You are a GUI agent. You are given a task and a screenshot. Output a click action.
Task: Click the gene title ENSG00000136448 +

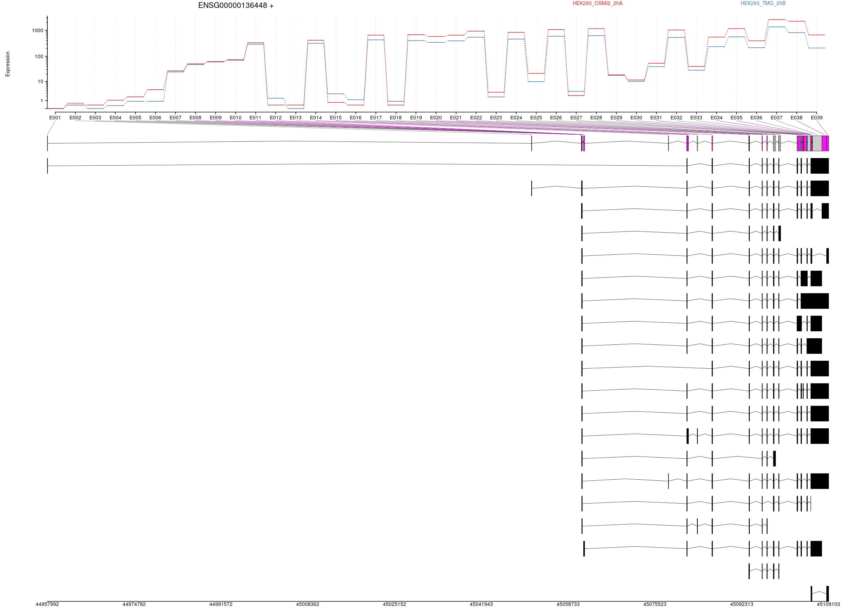pos(236,6)
